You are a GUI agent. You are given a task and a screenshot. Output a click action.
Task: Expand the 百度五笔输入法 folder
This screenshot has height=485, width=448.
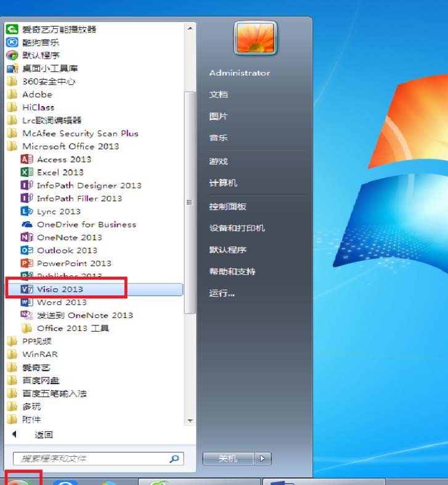click(46, 393)
